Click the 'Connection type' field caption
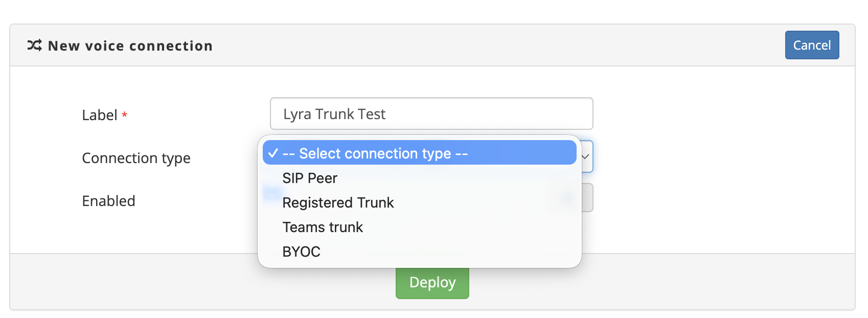The height and width of the screenshot is (318, 868). [x=136, y=158]
